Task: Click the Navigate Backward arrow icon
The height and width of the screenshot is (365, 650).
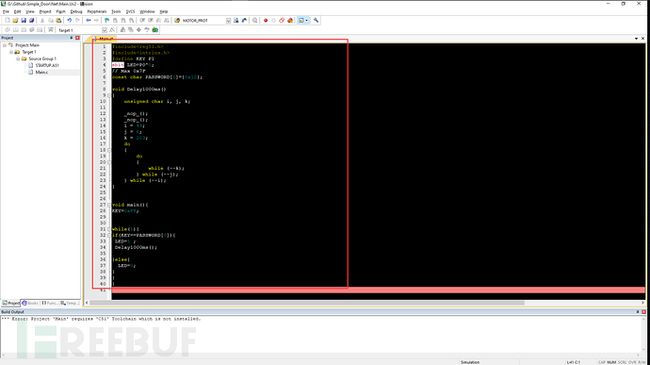Action: [x=88, y=20]
